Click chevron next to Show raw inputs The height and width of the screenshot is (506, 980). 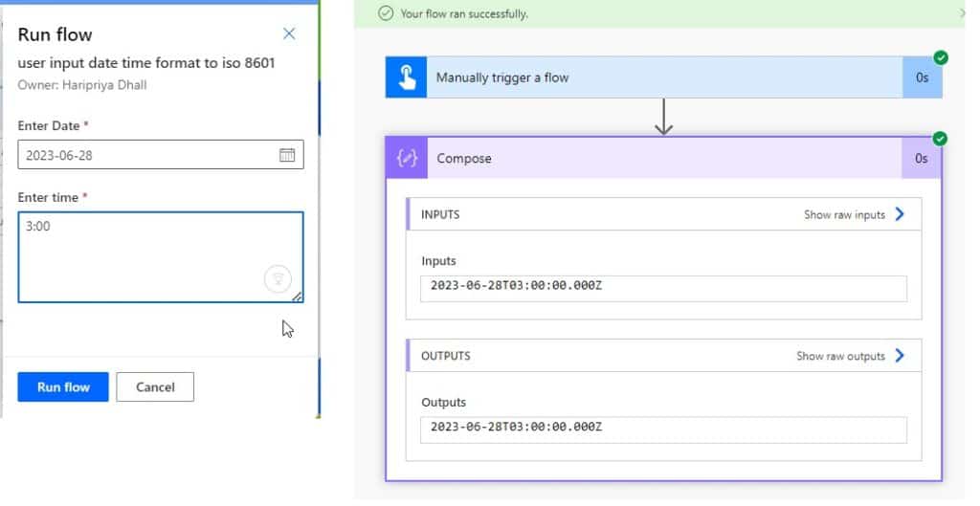click(900, 214)
